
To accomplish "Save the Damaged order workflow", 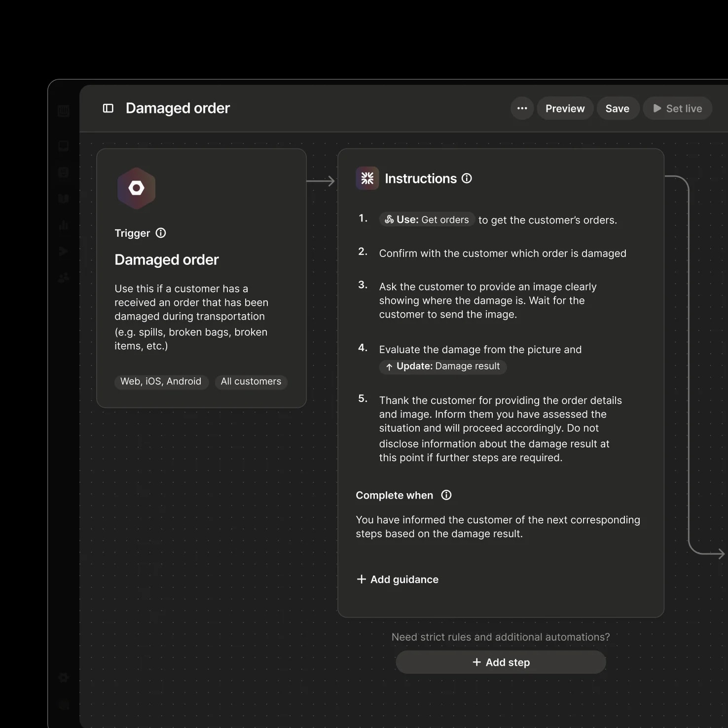I will click(618, 108).
